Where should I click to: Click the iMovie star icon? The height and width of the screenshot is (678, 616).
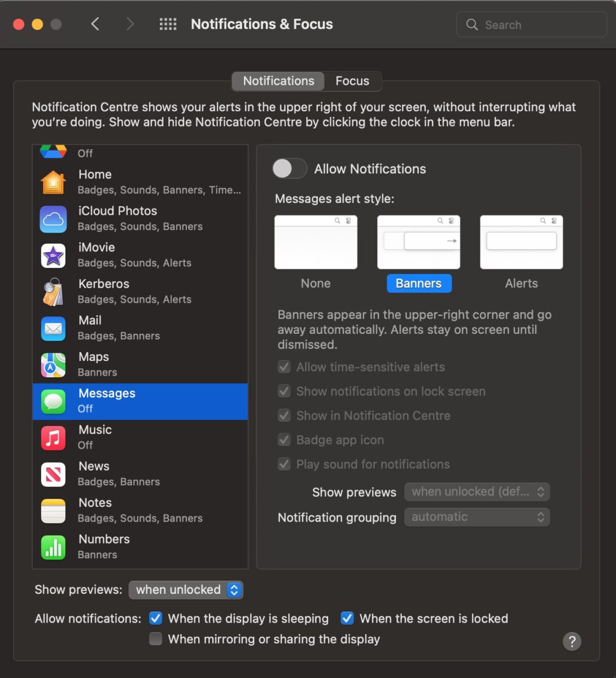(x=53, y=256)
